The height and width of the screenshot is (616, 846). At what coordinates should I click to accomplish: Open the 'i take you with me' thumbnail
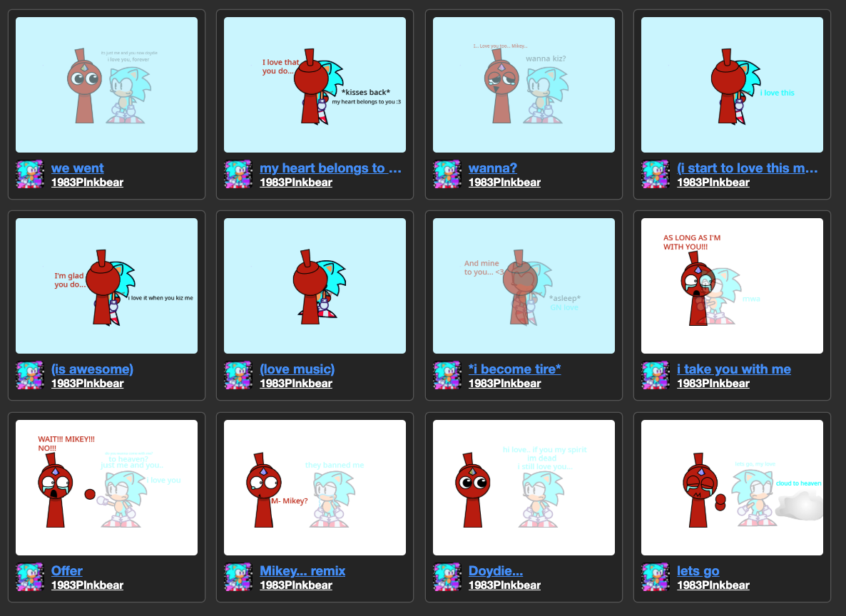click(x=732, y=286)
